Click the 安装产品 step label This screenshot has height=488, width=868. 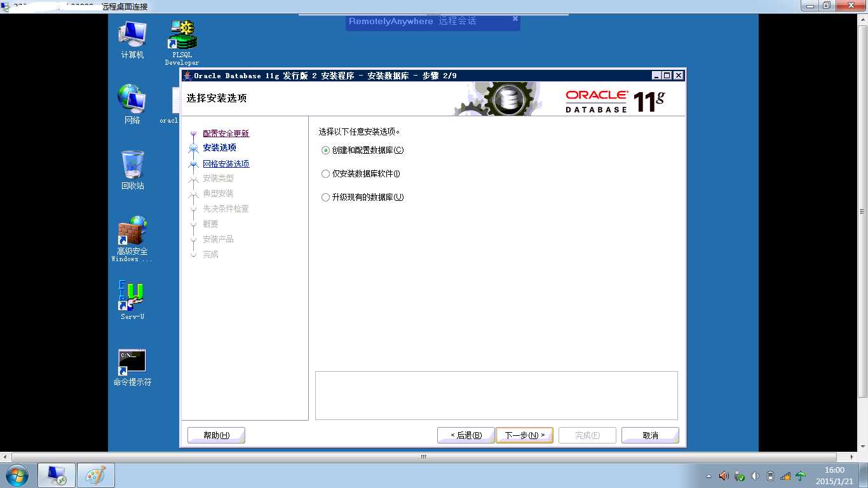[x=218, y=240]
